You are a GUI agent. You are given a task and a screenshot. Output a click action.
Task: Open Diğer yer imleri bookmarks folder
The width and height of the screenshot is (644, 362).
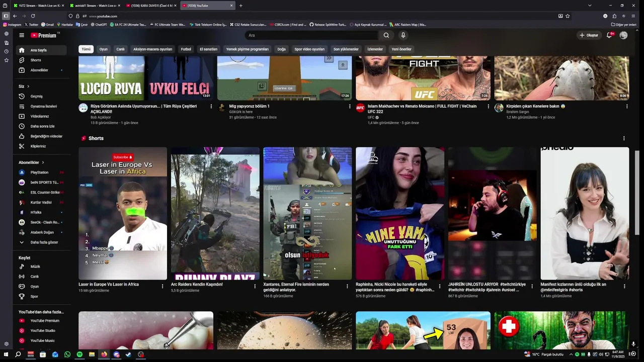(x=623, y=24)
